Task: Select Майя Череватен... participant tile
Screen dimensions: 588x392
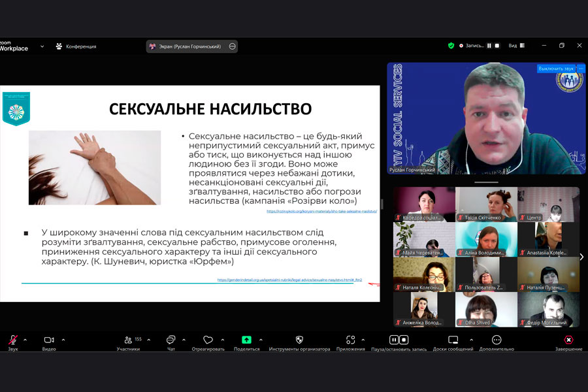Action: tap(424, 239)
